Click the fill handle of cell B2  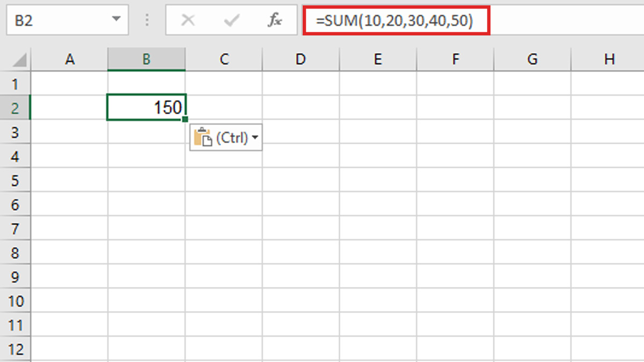coord(185,119)
